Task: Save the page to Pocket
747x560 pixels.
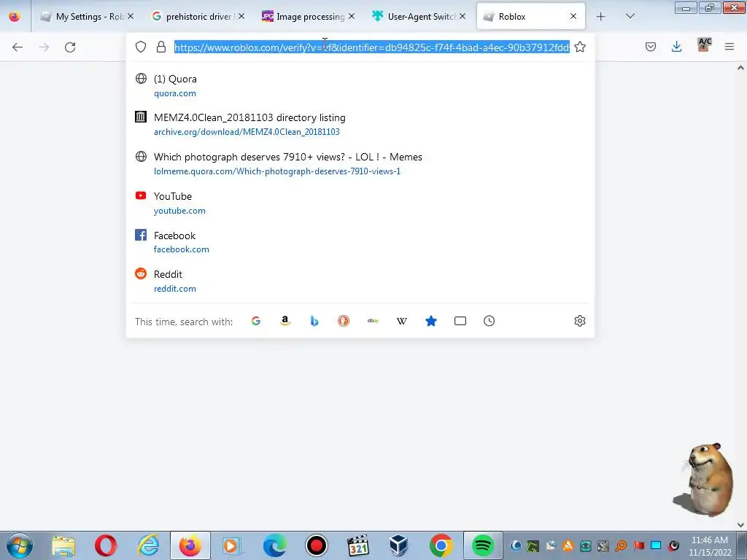Action: 651,47
